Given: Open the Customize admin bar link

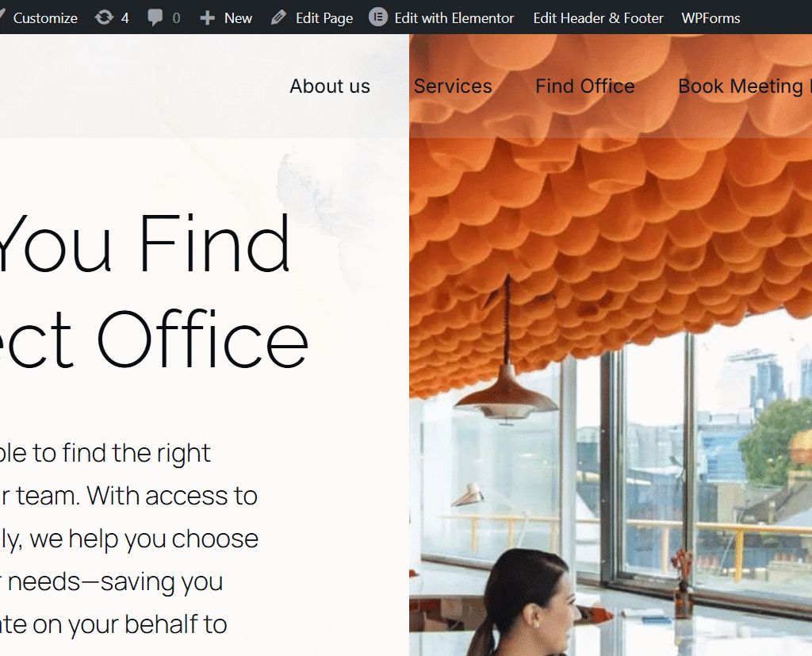Looking at the screenshot, I should point(45,18).
